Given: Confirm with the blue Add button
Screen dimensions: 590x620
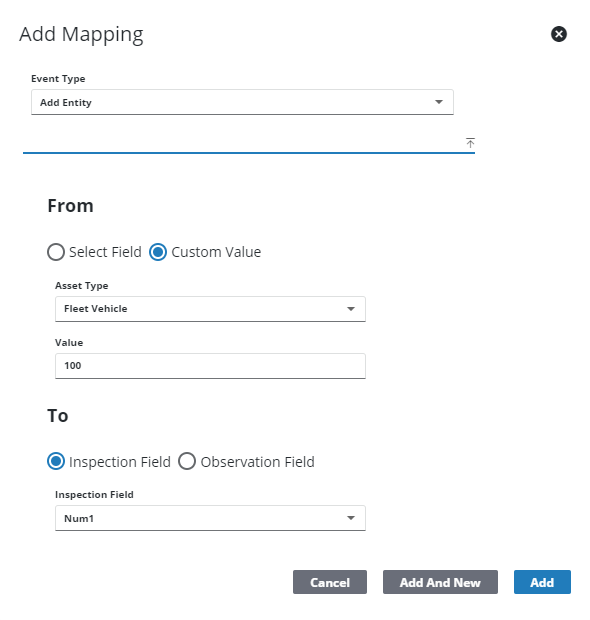Looking at the screenshot, I should click(x=542, y=582).
